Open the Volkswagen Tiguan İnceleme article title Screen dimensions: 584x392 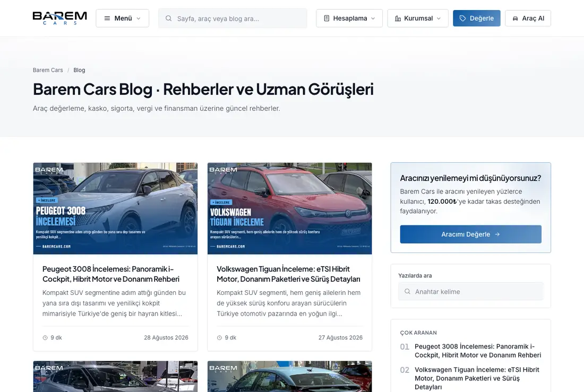coord(288,274)
